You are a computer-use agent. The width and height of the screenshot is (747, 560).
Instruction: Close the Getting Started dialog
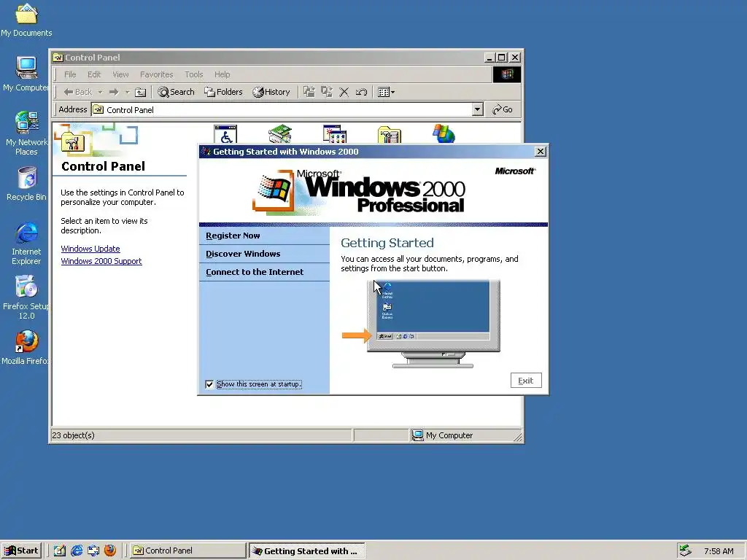pos(541,152)
